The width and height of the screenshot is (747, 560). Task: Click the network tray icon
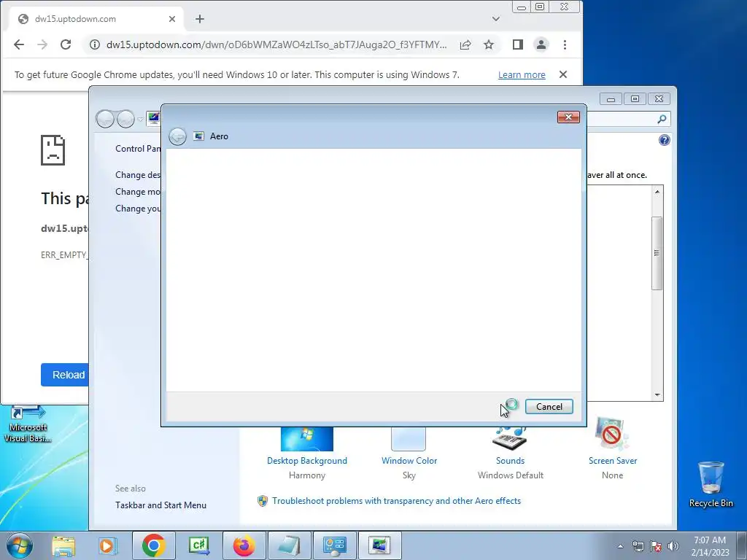[638, 546]
